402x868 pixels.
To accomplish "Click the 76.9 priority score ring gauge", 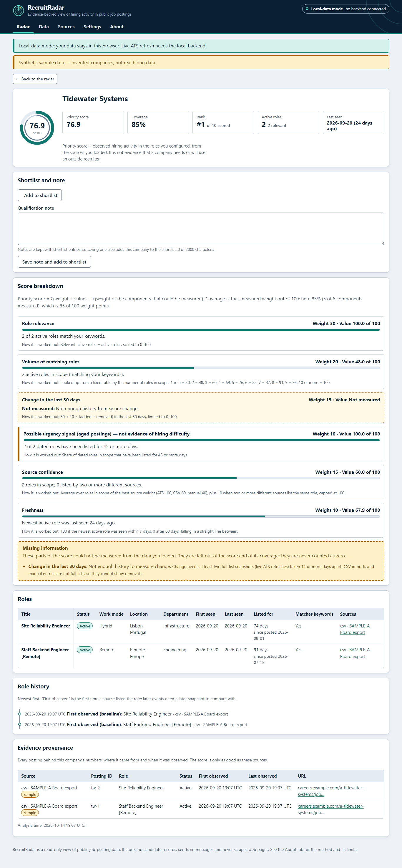I will pos(37,128).
